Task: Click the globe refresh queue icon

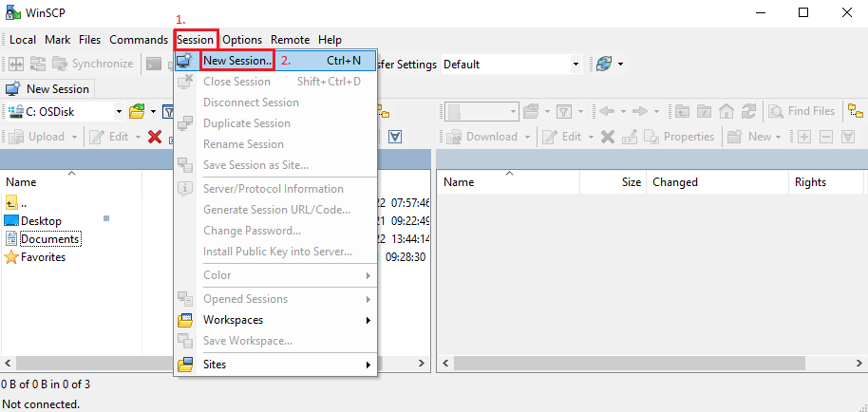Action: [x=604, y=65]
